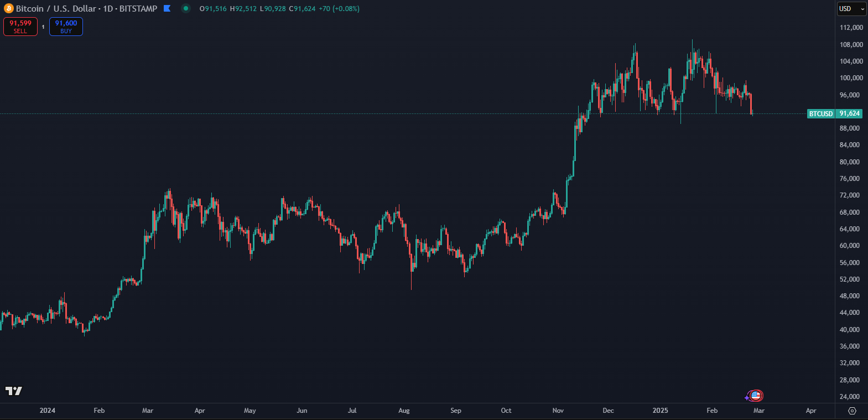Click the Sep label on time axis
The image size is (868, 420).
[x=456, y=411]
